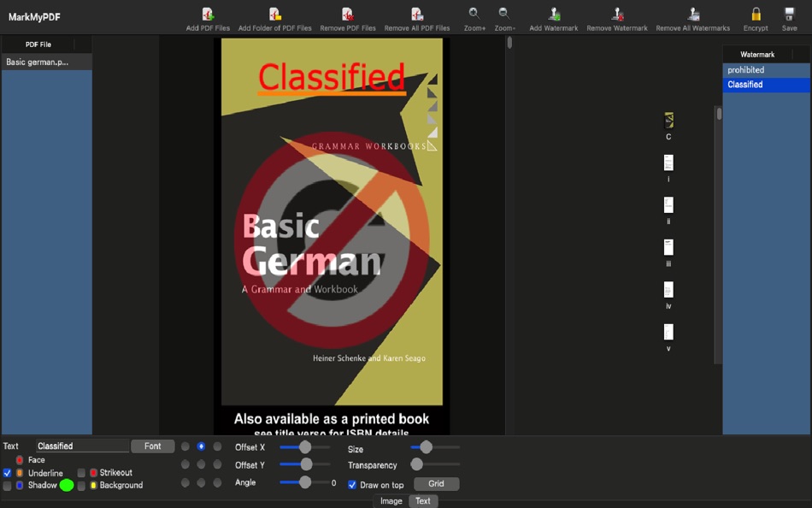Zoom out with the Zoom- magnifier

tap(504, 14)
